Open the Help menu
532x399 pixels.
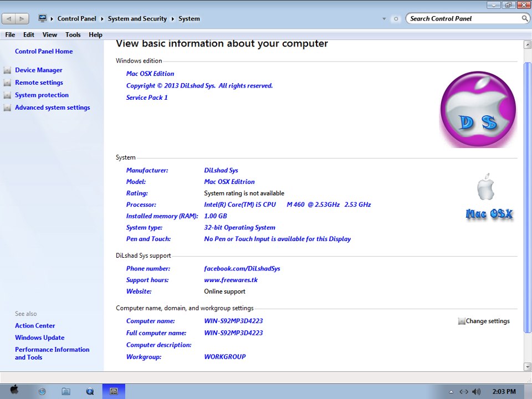click(x=95, y=34)
